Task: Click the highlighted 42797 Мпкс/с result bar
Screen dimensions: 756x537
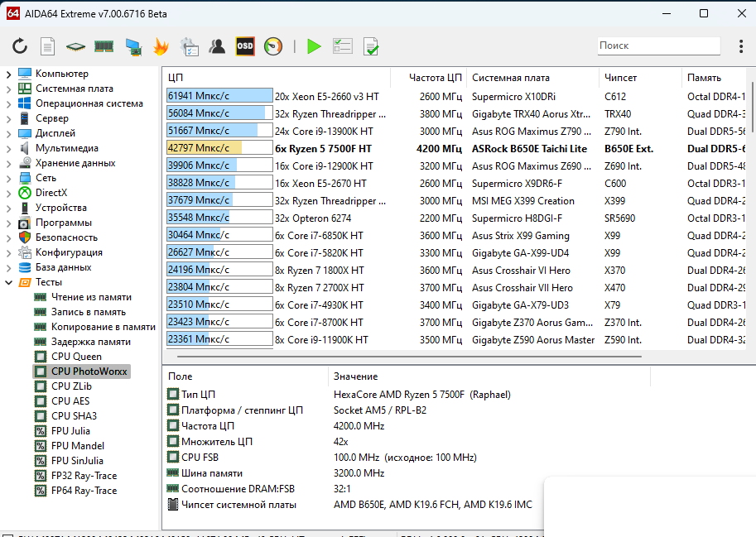Action: [219, 148]
